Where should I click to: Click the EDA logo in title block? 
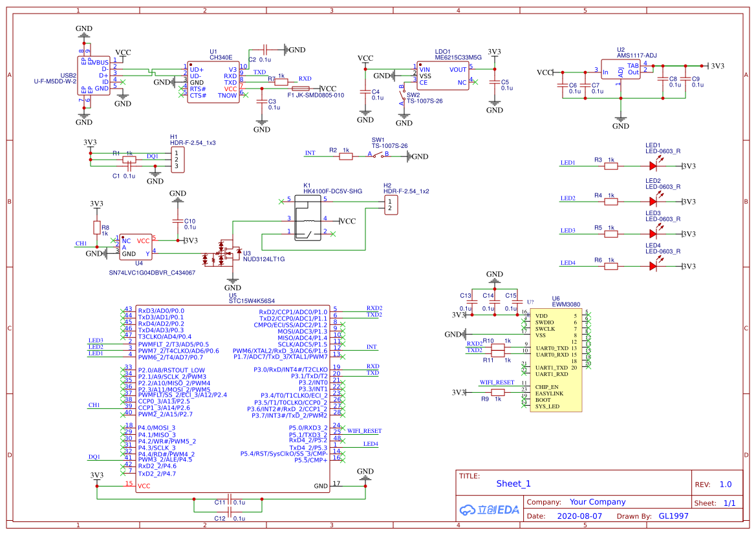[490, 510]
